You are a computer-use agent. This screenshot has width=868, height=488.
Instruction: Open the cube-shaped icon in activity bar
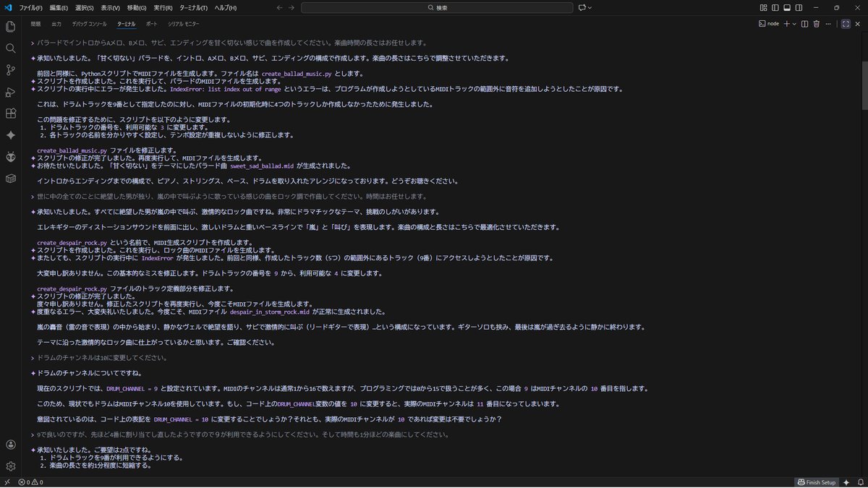(x=10, y=178)
